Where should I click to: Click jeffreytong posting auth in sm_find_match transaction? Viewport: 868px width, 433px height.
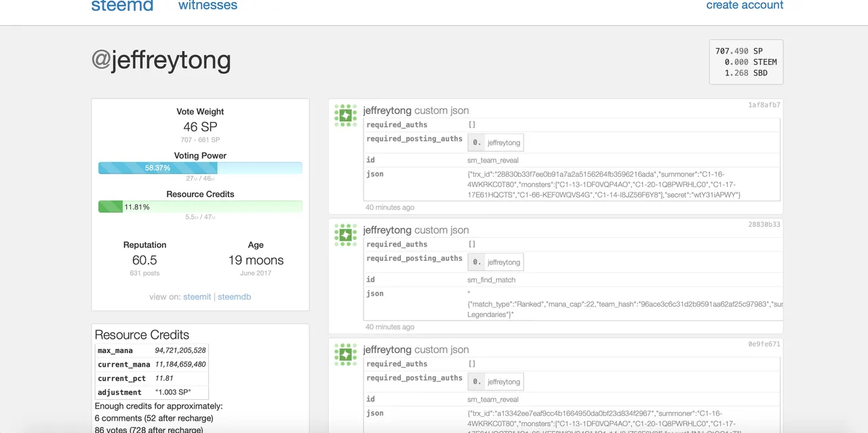(x=504, y=262)
